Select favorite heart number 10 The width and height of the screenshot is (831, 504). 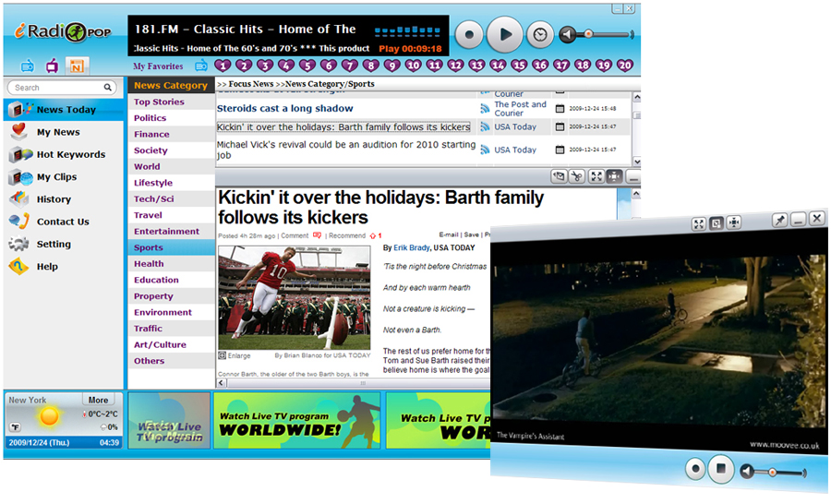413,66
